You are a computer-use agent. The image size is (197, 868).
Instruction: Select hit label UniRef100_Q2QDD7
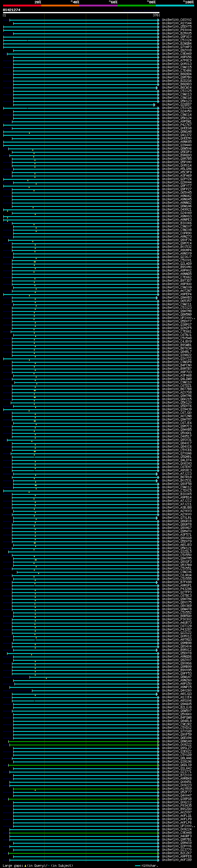[177, 104]
